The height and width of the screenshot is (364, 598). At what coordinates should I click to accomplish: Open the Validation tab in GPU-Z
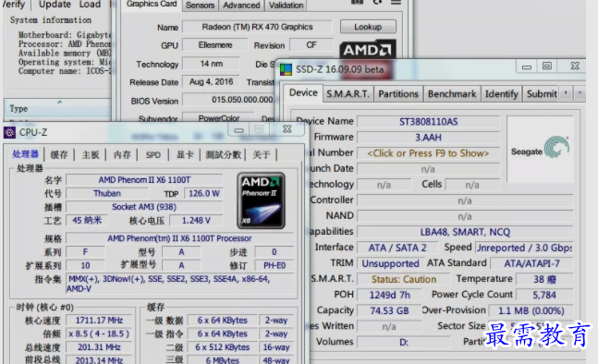point(286,6)
